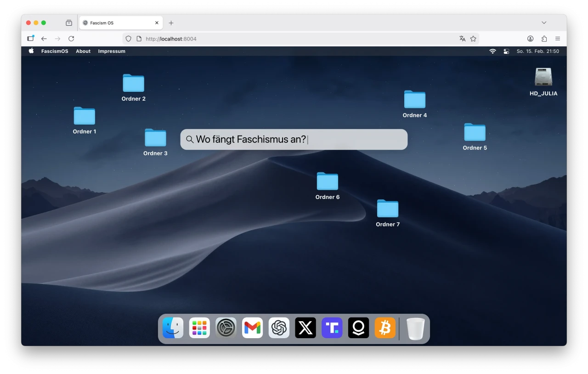This screenshot has height=374, width=588.
Task: Open the X app in dock
Action: pyautogui.click(x=305, y=328)
